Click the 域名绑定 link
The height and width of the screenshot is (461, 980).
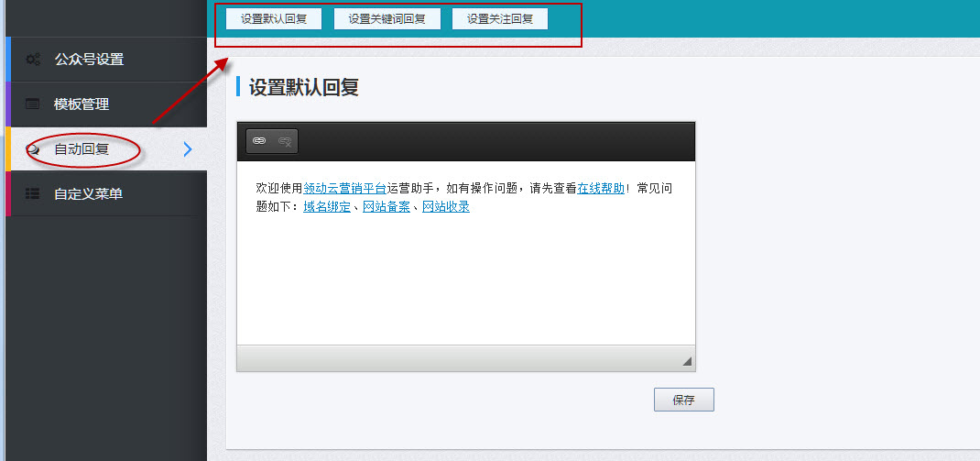(x=327, y=207)
